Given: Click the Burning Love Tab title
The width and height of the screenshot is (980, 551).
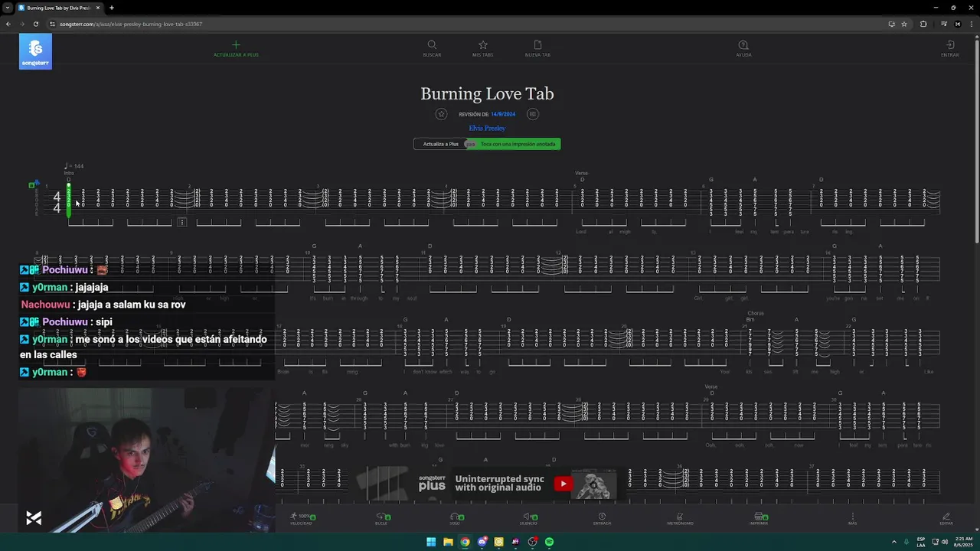Looking at the screenshot, I should 487,93.
